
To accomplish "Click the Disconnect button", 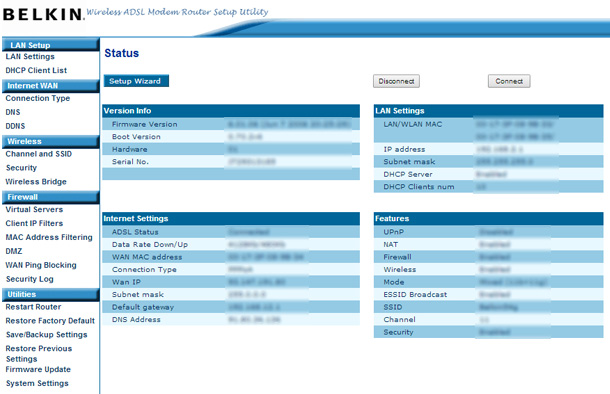I will pos(396,81).
